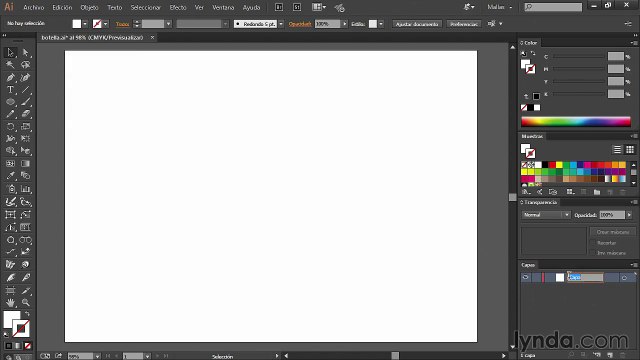
Task: Close the botella.ai document tab
Action: tap(152, 38)
